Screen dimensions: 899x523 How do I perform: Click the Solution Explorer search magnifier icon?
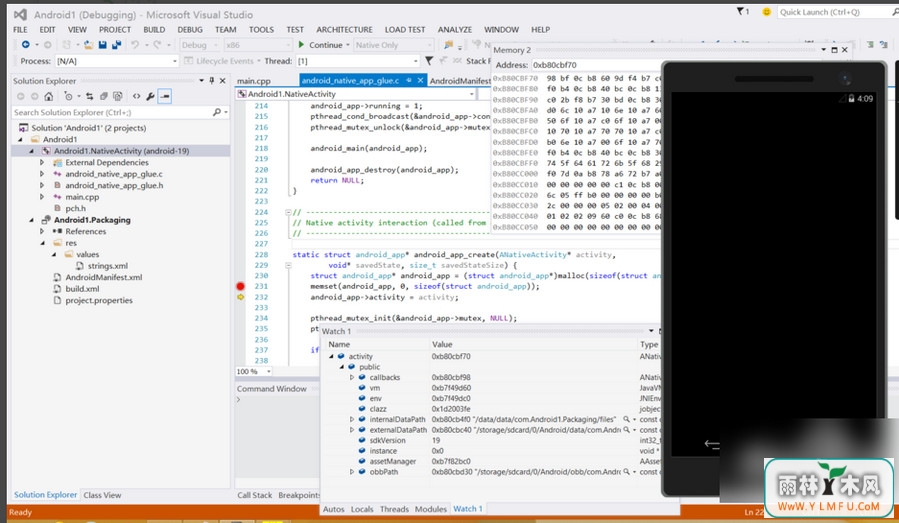(x=217, y=112)
